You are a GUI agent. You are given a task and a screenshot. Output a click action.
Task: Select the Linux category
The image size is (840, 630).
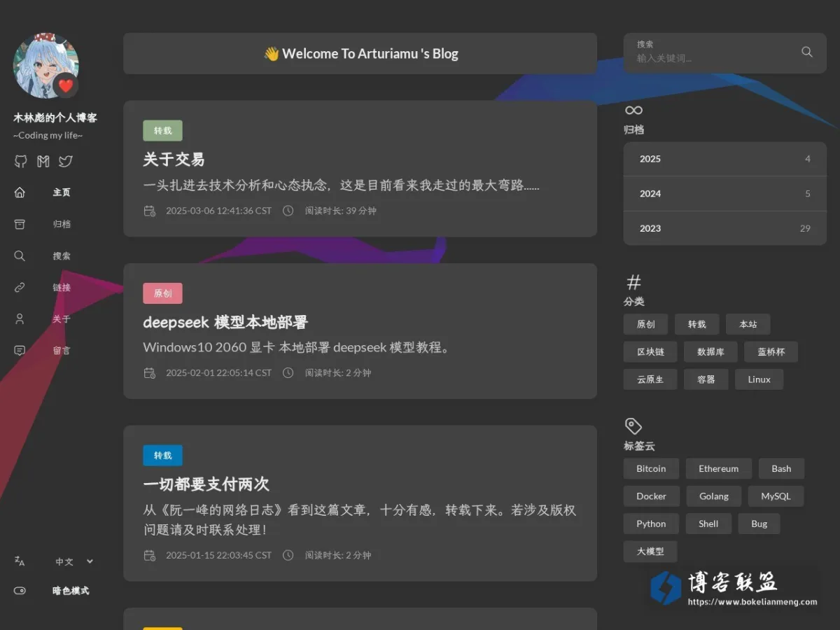[759, 379]
